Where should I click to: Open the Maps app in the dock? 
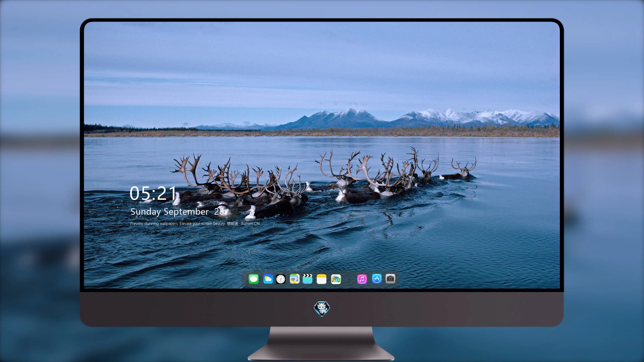tap(294, 279)
